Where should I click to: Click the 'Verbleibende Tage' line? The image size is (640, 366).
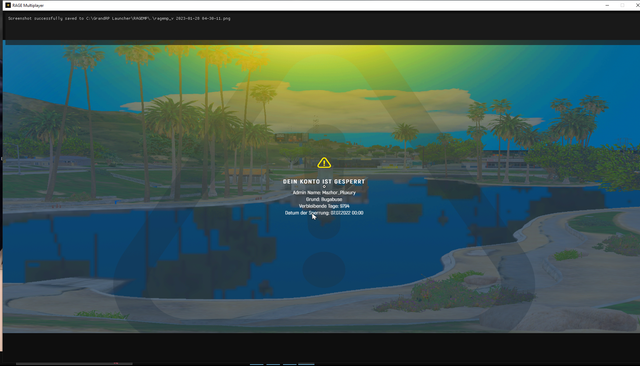[x=324, y=206]
